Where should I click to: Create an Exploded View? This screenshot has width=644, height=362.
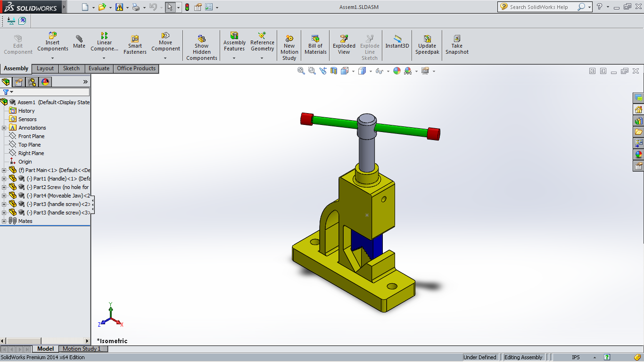[x=344, y=45]
